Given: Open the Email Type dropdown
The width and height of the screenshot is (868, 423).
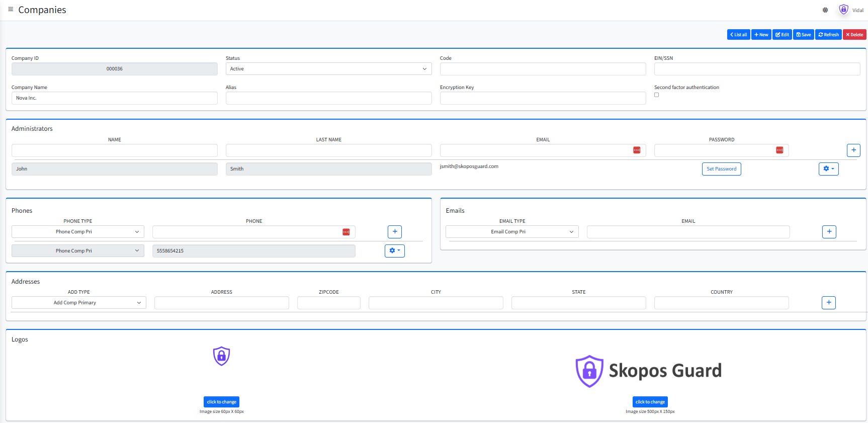Looking at the screenshot, I should pos(512,232).
